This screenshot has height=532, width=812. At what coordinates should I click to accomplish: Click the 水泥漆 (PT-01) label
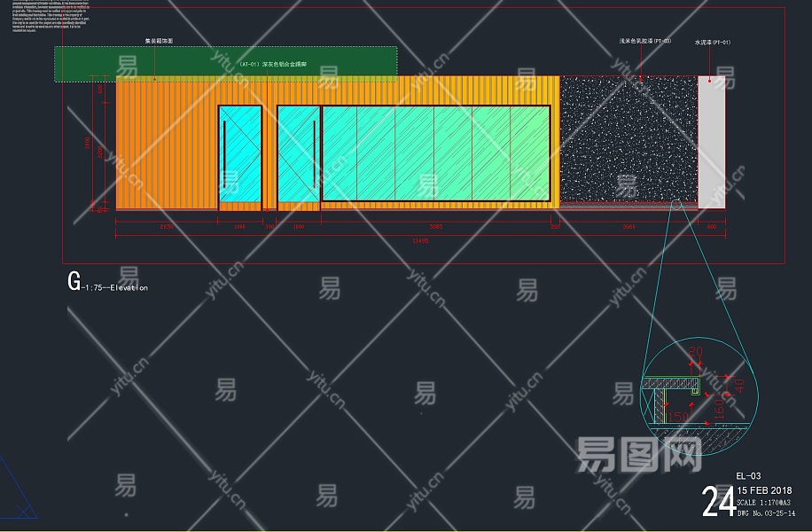pos(713,42)
